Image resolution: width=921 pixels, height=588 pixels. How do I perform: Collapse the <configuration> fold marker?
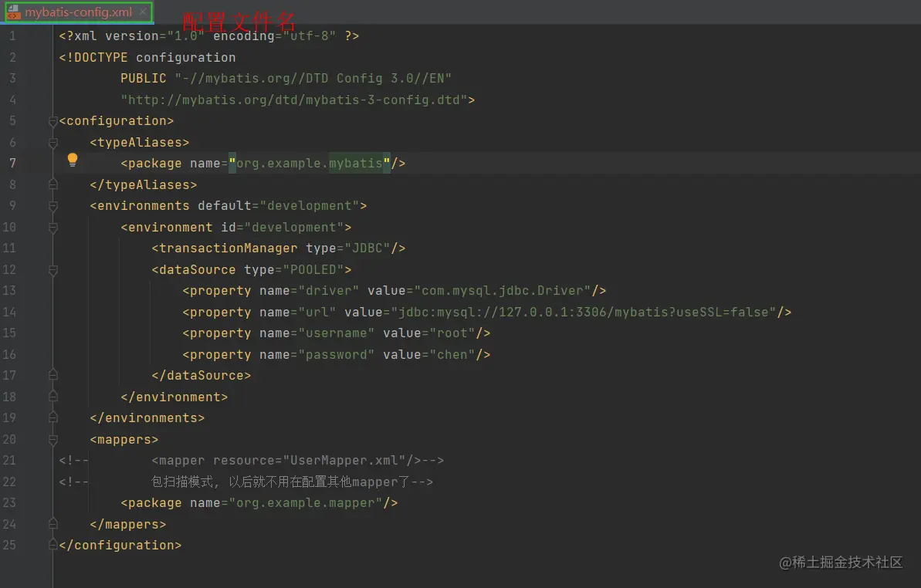52,121
